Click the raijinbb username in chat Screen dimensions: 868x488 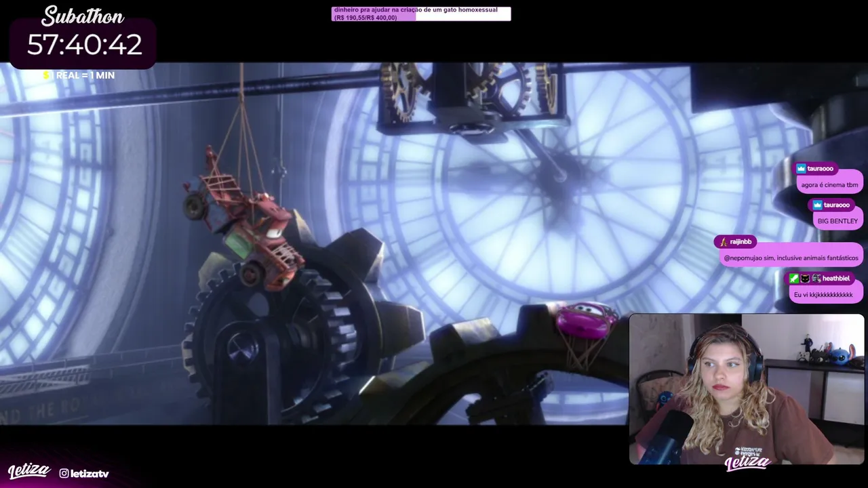pos(741,242)
